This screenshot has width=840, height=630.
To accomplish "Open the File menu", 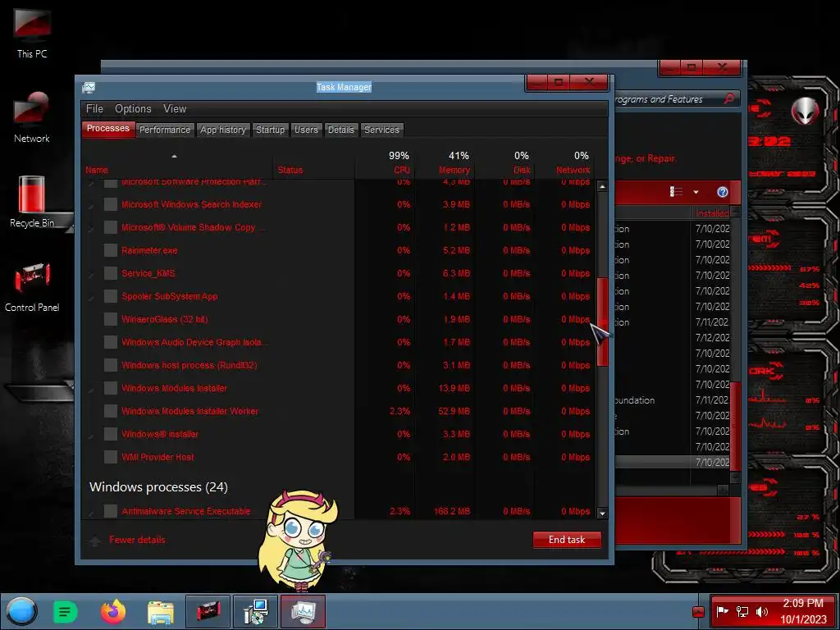I will click(94, 109).
